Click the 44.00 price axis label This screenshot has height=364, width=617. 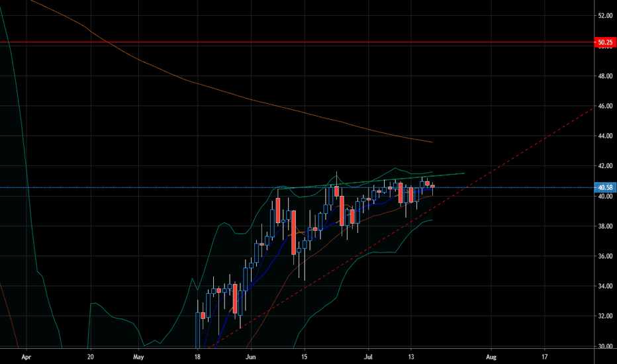point(605,136)
